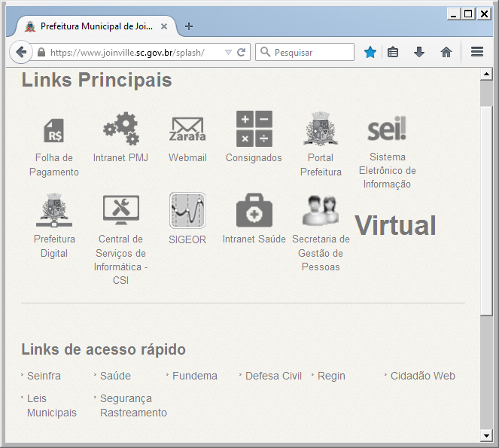Open the Cidadão Web quick link
Viewport: 499px width, 448px height.
tap(423, 376)
